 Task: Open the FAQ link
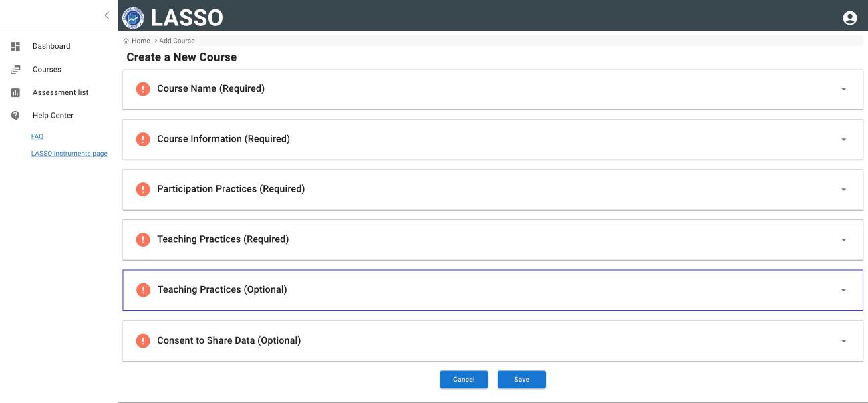point(37,136)
